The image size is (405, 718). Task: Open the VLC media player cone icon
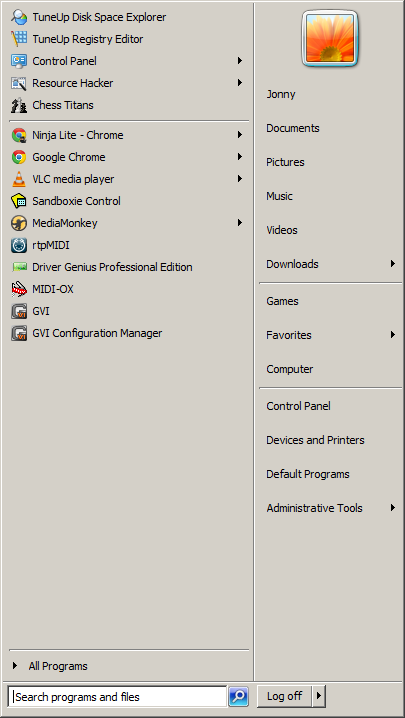point(19,180)
